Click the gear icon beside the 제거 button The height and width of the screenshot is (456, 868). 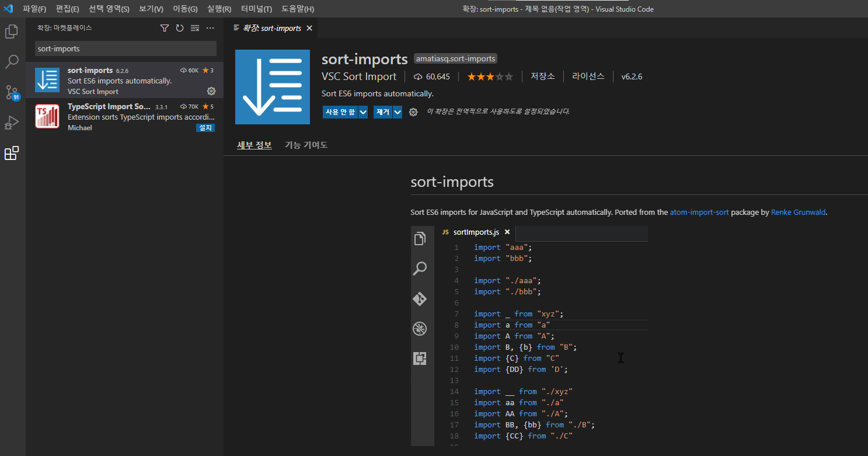(413, 112)
